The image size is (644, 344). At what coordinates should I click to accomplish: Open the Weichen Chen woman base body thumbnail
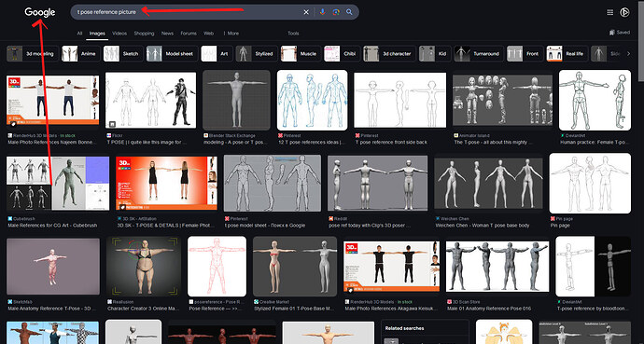(488, 184)
